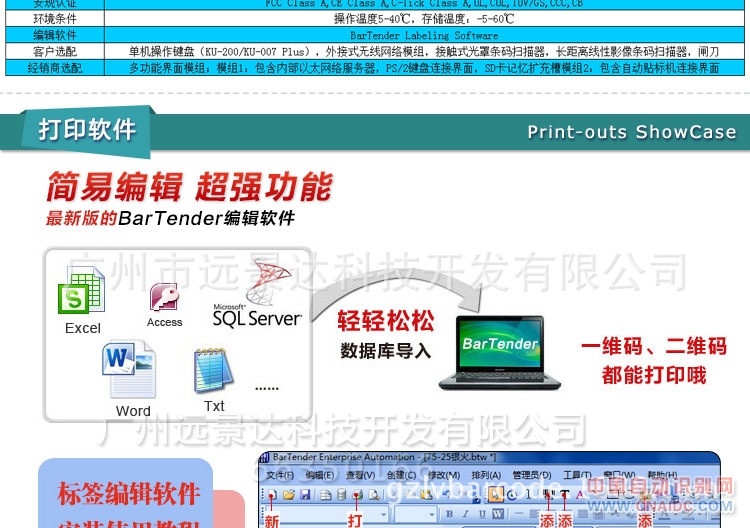Viewport: 750px width, 528px height.
Task: Click the 标签编辑软件 blue box
Action: (x=125, y=494)
